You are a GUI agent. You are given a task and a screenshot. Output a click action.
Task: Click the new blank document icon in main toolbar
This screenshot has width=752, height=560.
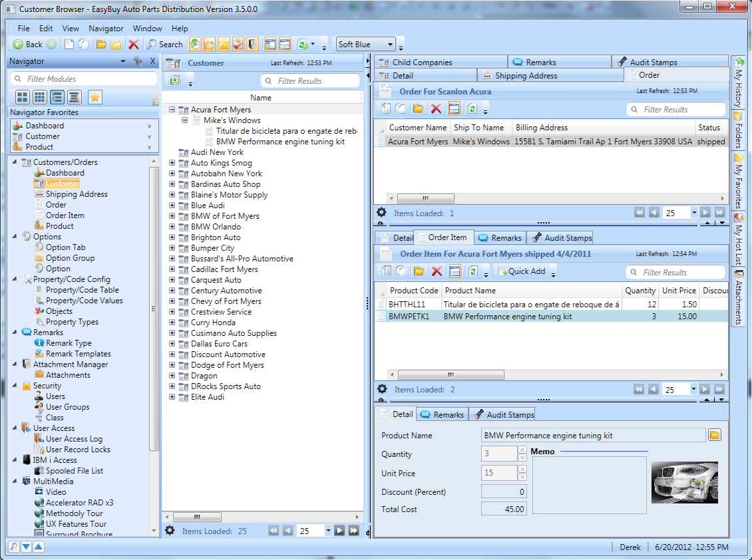pos(69,44)
